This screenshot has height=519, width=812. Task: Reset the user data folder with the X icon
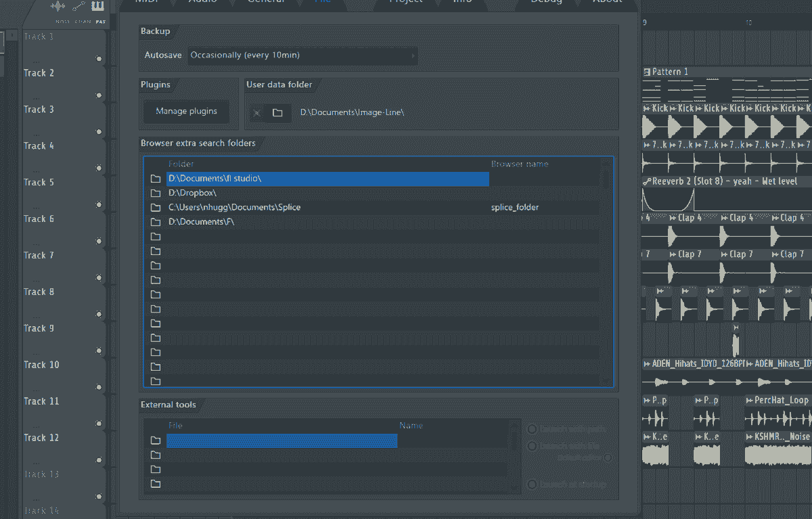click(256, 113)
